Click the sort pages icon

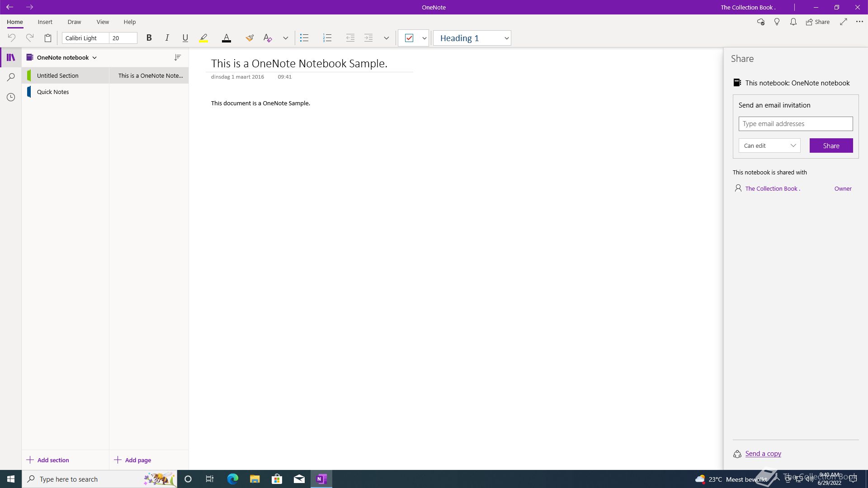pyautogui.click(x=178, y=57)
